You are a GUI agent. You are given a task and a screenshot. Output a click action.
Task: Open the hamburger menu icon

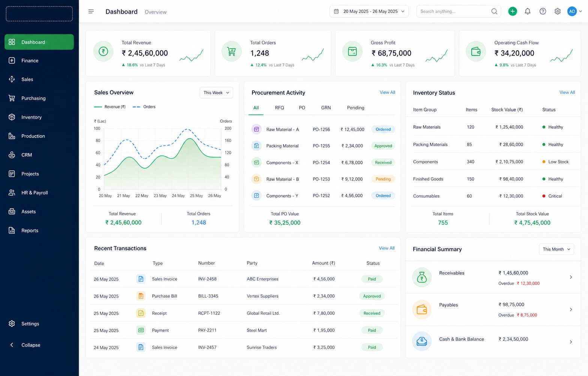(91, 12)
